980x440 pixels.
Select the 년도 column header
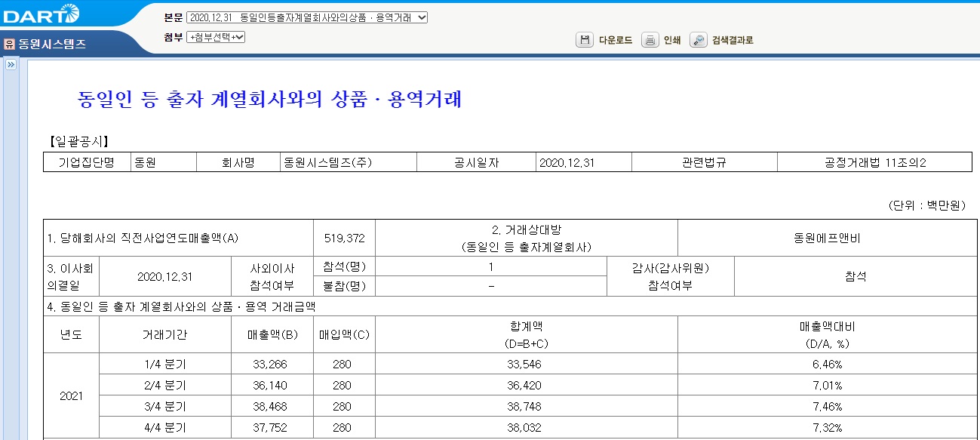(71, 334)
